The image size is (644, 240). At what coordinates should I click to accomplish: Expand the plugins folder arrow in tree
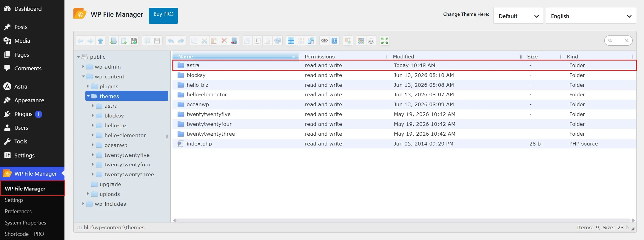pos(88,86)
